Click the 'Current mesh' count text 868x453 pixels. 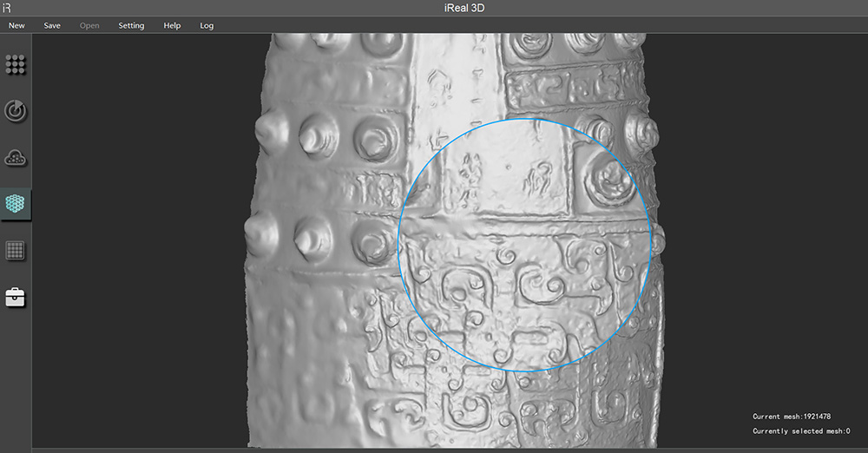pyautogui.click(x=791, y=417)
